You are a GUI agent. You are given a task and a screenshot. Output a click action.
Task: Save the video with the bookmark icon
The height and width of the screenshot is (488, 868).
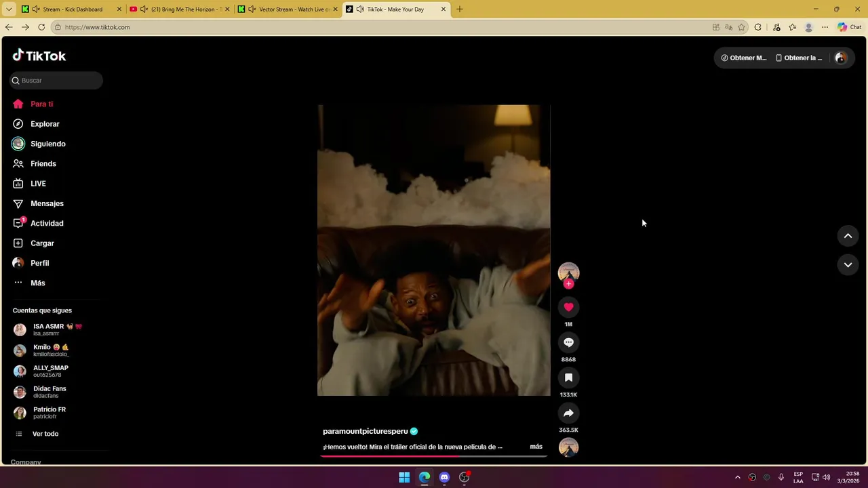click(x=568, y=378)
